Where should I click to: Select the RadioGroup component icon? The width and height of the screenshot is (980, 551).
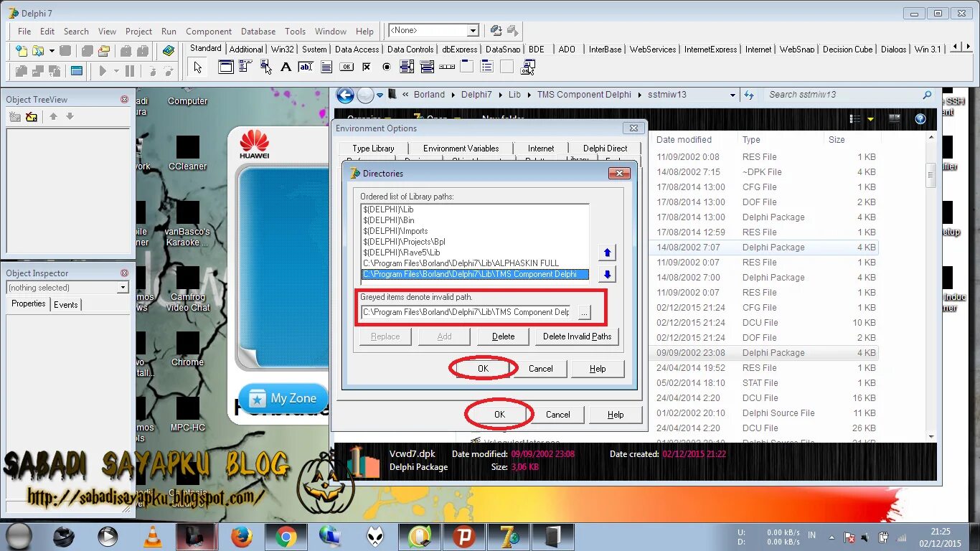(x=487, y=67)
